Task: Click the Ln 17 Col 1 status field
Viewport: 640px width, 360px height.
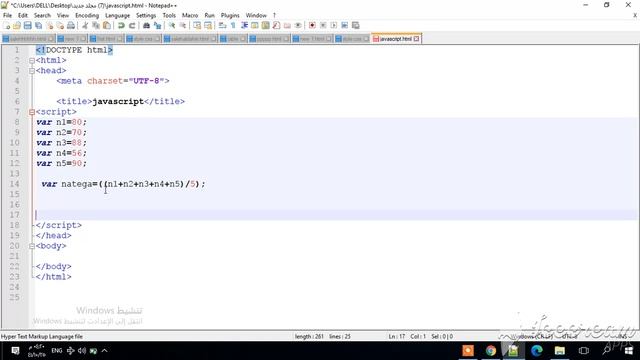Action: pos(407,336)
